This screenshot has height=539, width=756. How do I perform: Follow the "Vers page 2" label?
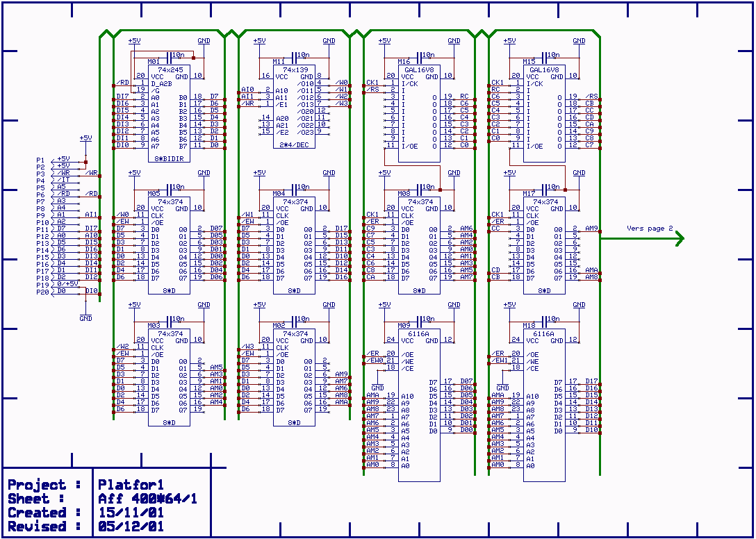(x=650, y=229)
